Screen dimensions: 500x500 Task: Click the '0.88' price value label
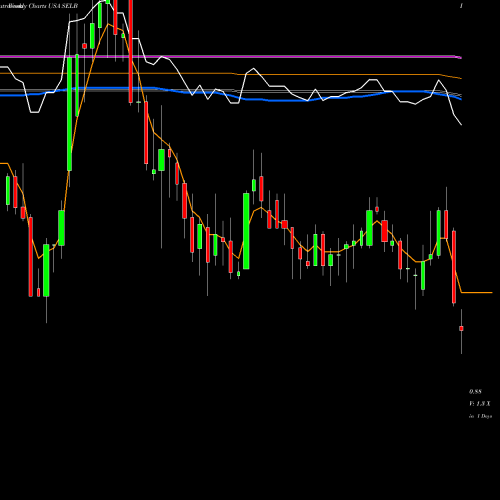[x=475, y=391]
